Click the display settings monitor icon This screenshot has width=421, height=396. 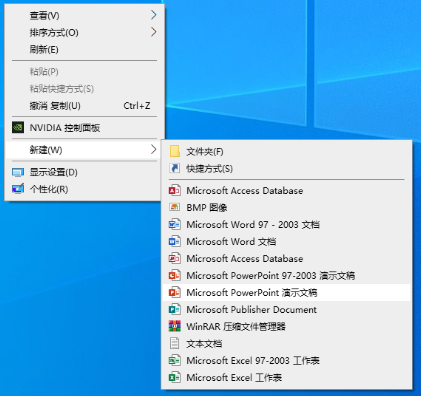point(18,172)
